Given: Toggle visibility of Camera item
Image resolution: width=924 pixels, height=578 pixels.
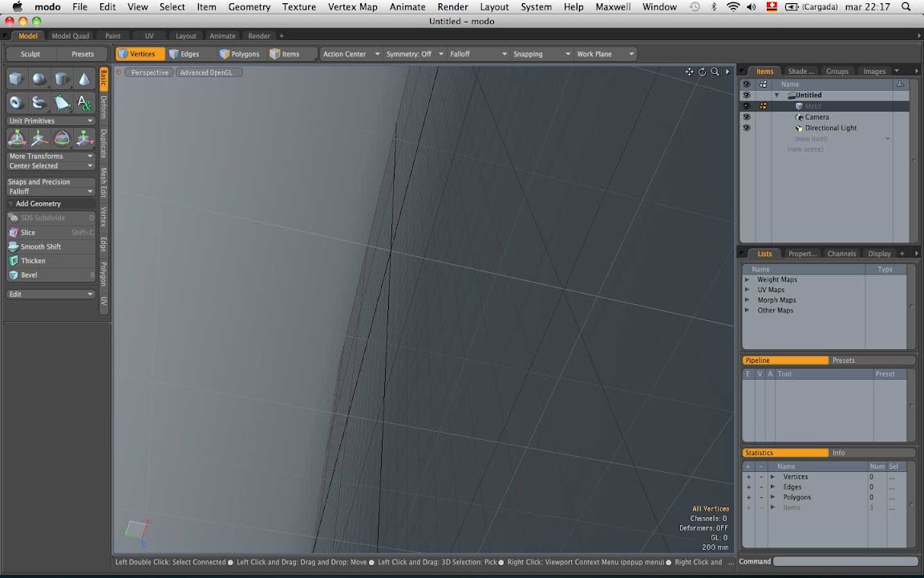Looking at the screenshot, I should point(747,116).
